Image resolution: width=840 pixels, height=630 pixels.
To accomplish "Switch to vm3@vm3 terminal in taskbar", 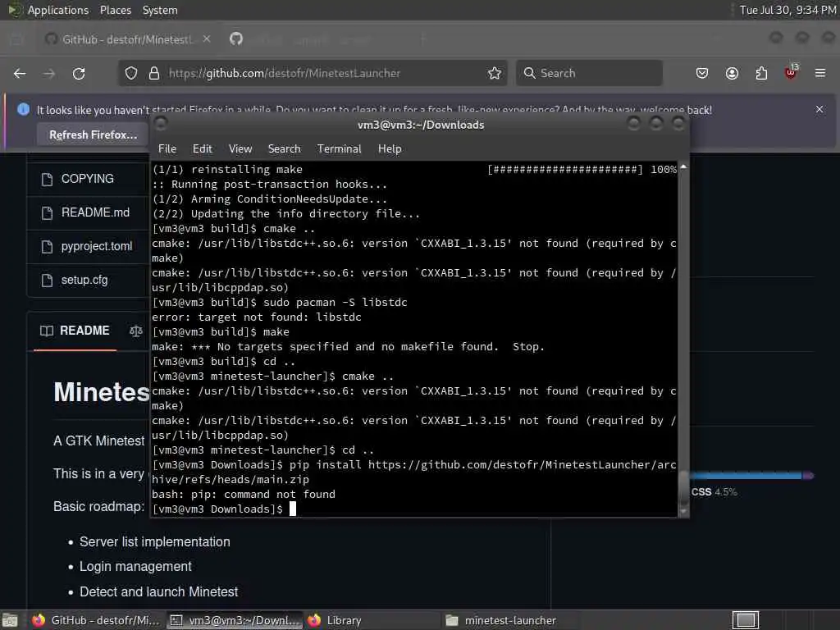I will tap(235, 620).
